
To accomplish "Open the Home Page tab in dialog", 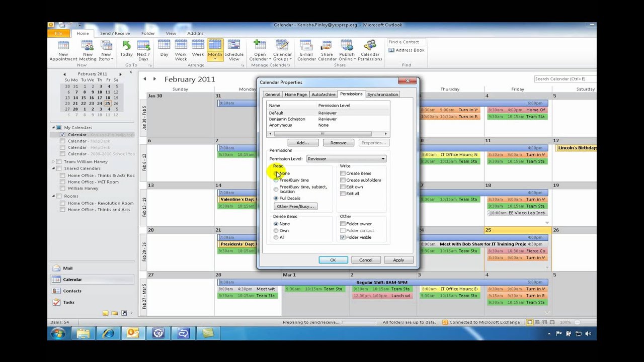I will click(295, 95).
